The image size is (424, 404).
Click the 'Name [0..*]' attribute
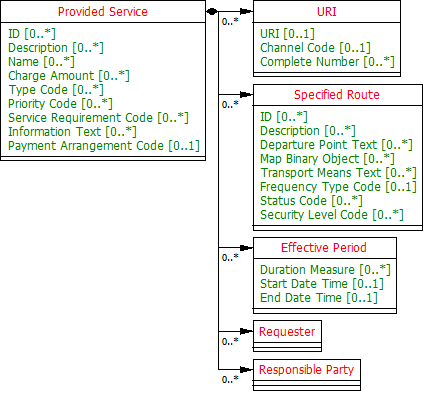pos(41,62)
